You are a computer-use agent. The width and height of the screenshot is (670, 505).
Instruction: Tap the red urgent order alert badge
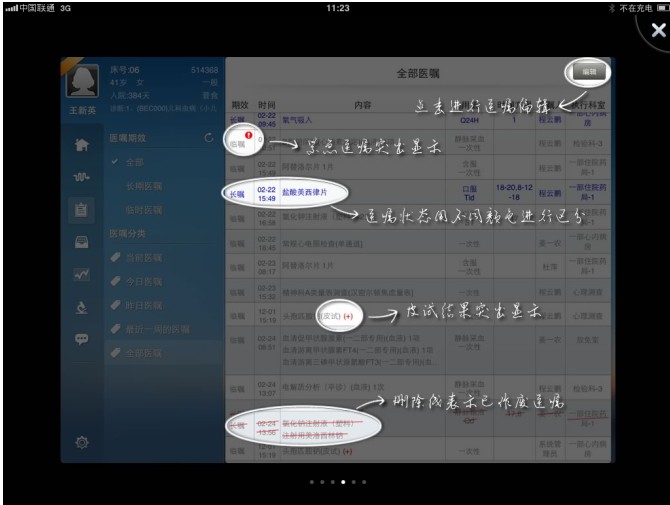pos(247,135)
